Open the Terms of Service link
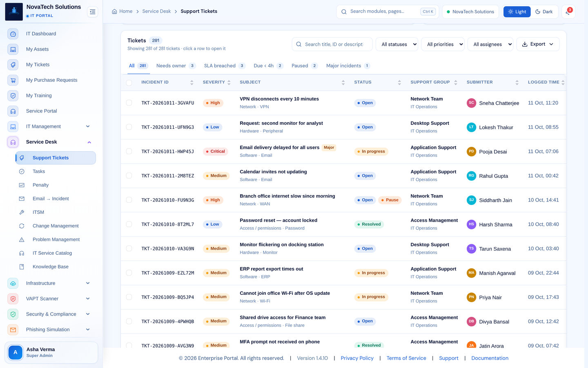The height and width of the screenshot is (368, 588). coord(406,358)
